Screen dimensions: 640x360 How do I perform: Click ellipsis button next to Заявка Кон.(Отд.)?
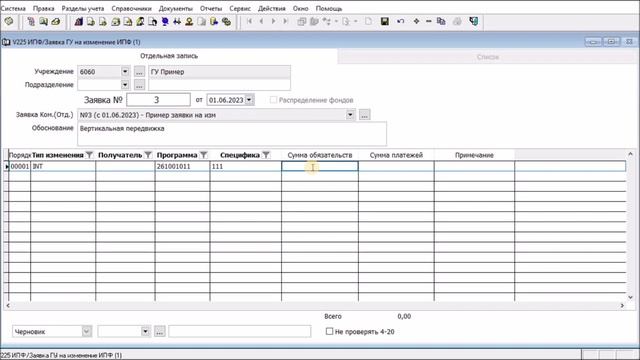pyautogui.click(x=364, y=115)
